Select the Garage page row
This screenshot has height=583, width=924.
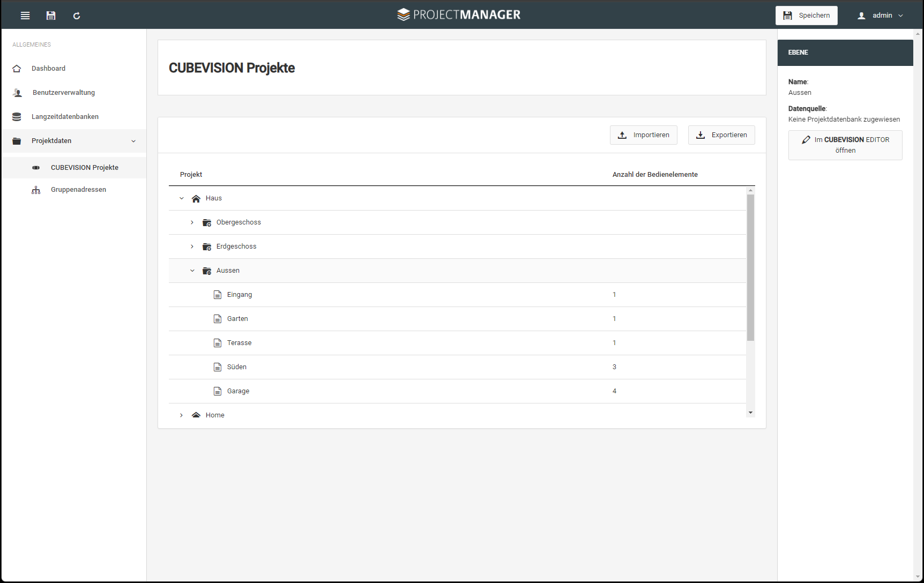[x=457, y=391]
